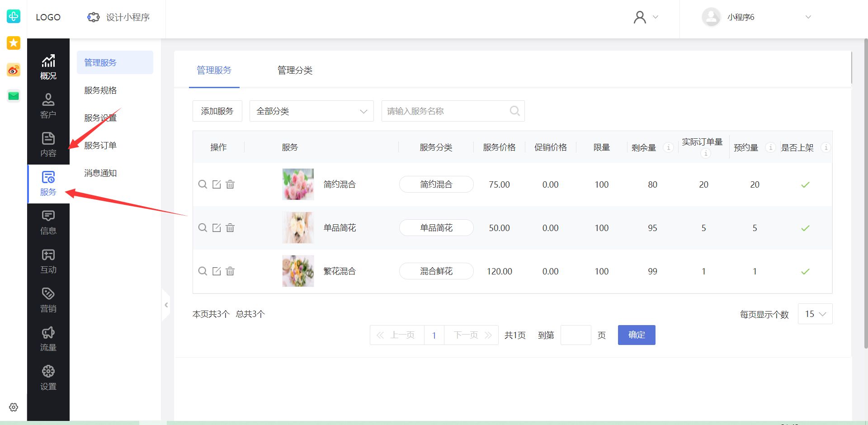Toggle shelf status for 繁花混合
Viewport: 868px width, 425px height.
coord(805,271)
